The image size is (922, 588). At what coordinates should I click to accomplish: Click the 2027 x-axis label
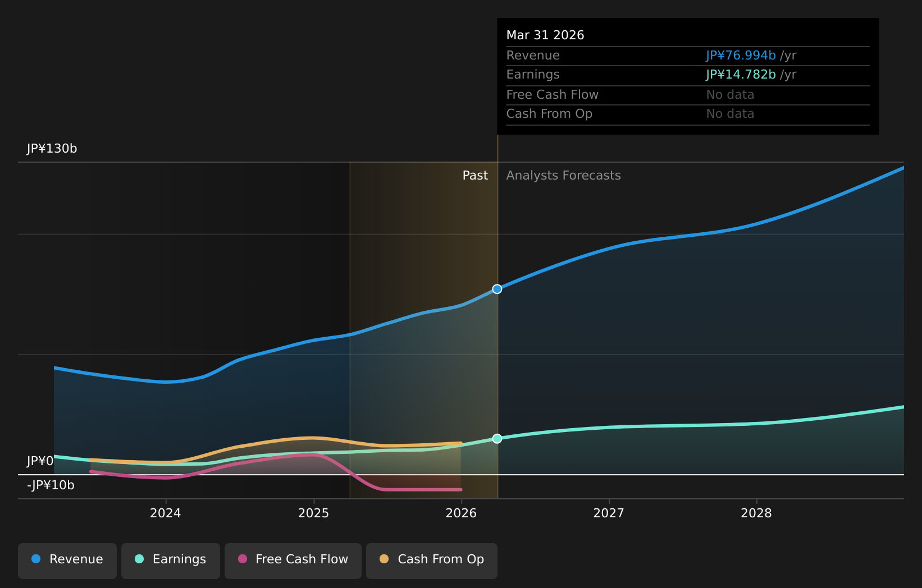(609, 513)
